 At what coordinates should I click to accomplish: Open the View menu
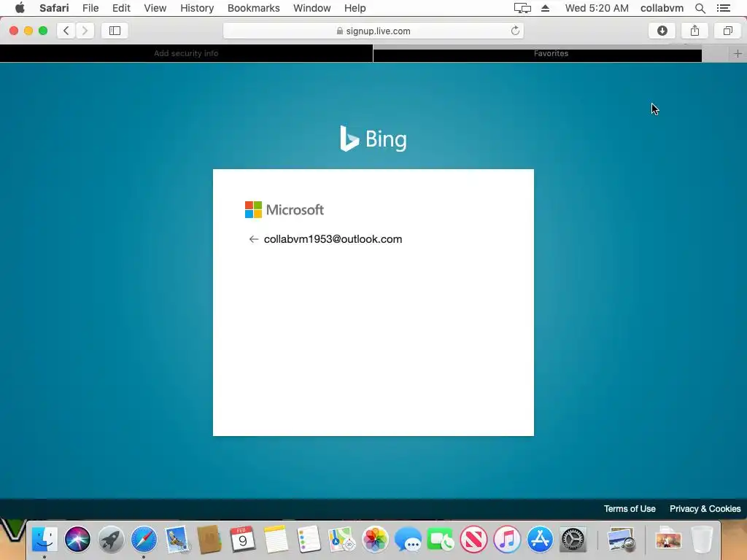[x=155, y=8]
